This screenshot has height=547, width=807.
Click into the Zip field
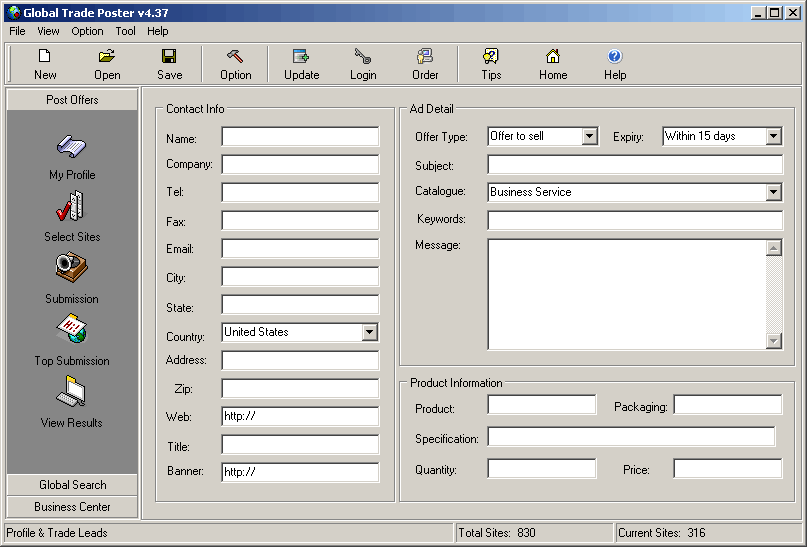click(x=301, y=389)
